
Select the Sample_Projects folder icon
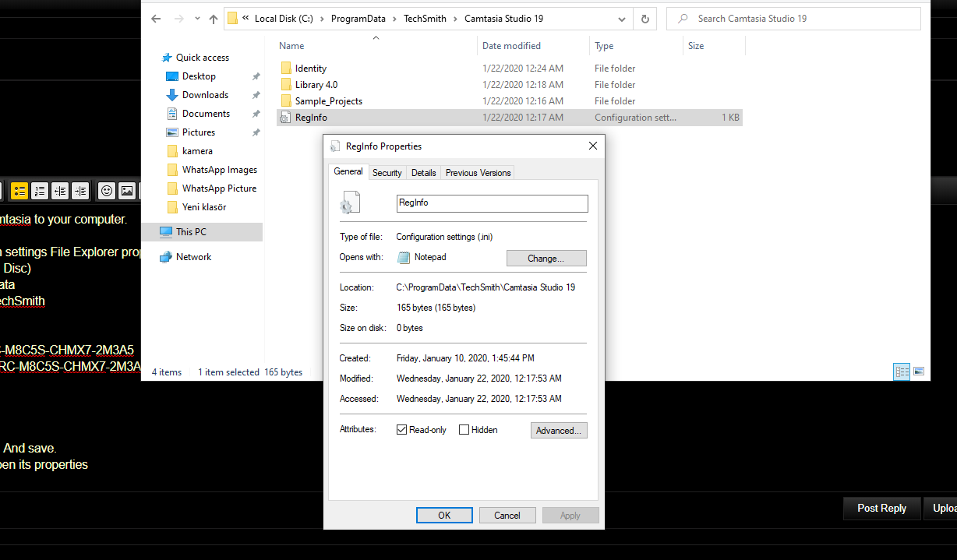[286, 101]
